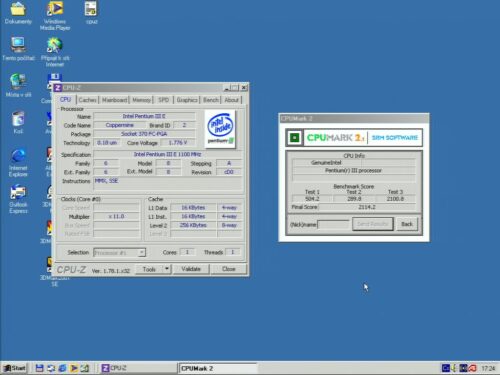Click the floppy disk quick launch icon
The image size is (500, 375).
coord(40,368)
